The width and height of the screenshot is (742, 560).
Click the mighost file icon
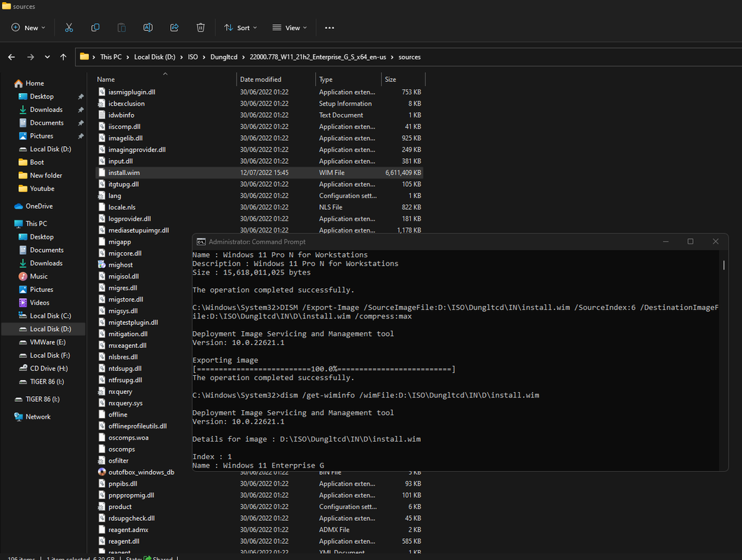click(101, 265)
